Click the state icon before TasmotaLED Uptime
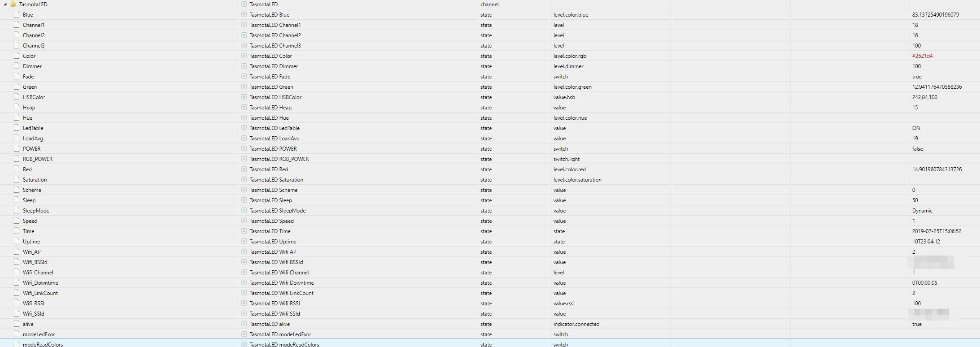This screenshot has height=347, width=980. 244,241
